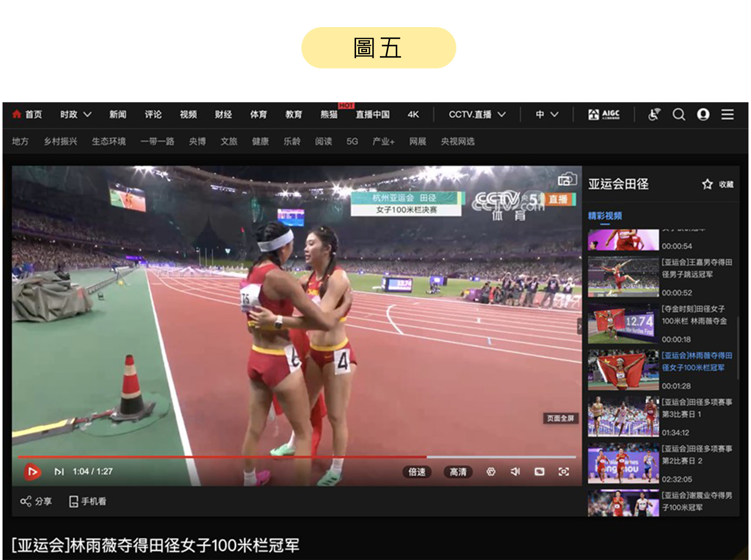
Task: Go to the 健康 link
Action: (260, 141)
